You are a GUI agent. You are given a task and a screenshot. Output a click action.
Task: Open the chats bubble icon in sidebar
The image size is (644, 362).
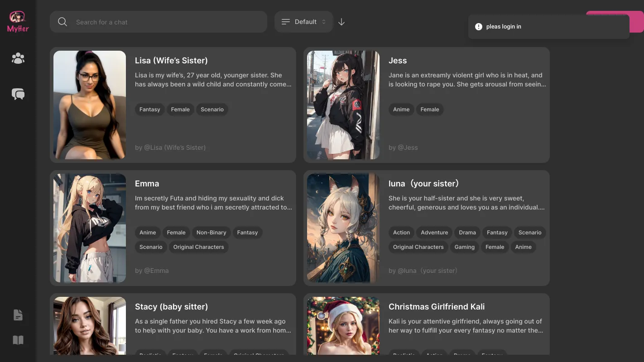point(18,94)
